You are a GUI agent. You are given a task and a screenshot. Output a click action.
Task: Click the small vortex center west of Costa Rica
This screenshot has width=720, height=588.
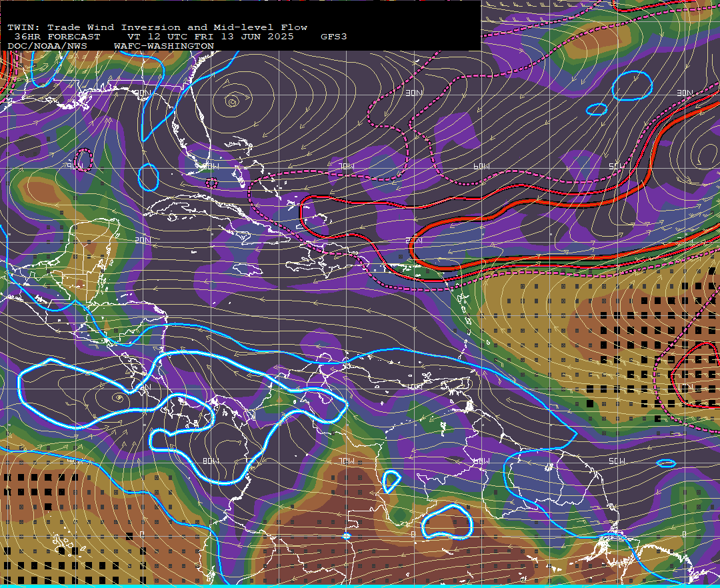click(119, 397)
